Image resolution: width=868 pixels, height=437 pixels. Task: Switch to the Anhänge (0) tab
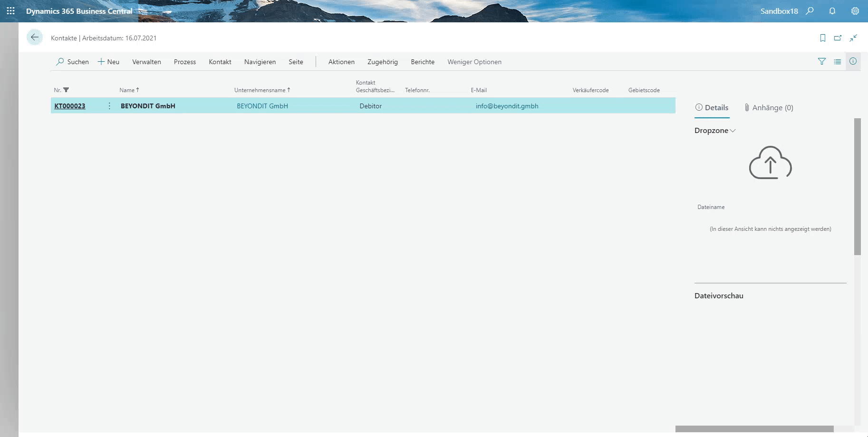point(769,108)
